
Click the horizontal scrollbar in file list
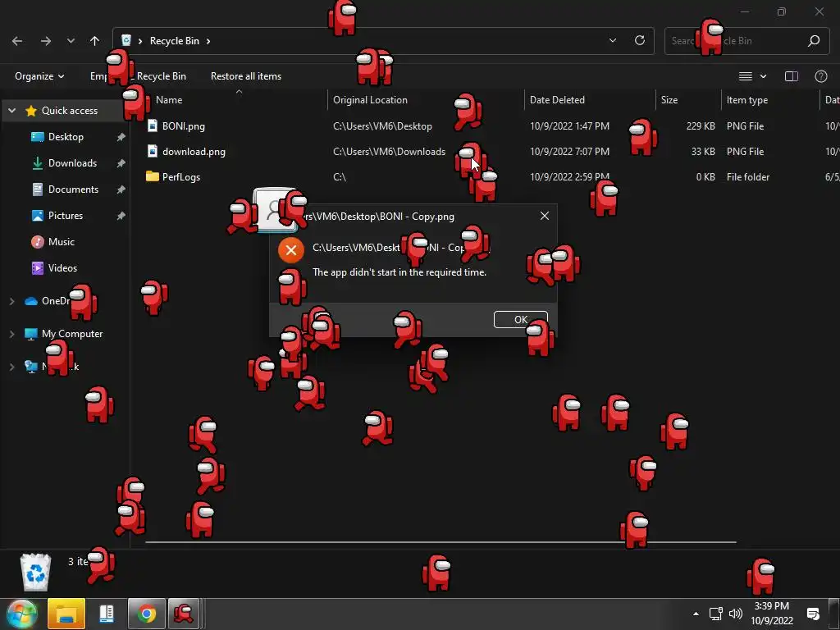tap(441, 542)
